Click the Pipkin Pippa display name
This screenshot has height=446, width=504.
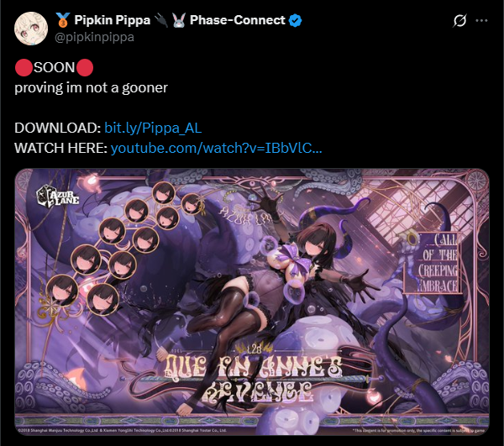113,20
